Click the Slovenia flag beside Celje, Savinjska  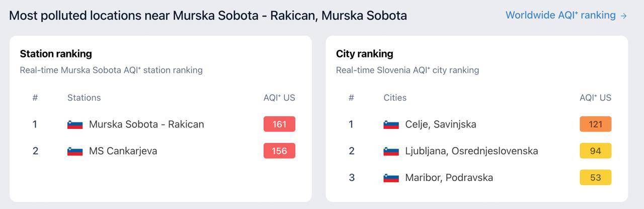[x=391, y=124]
